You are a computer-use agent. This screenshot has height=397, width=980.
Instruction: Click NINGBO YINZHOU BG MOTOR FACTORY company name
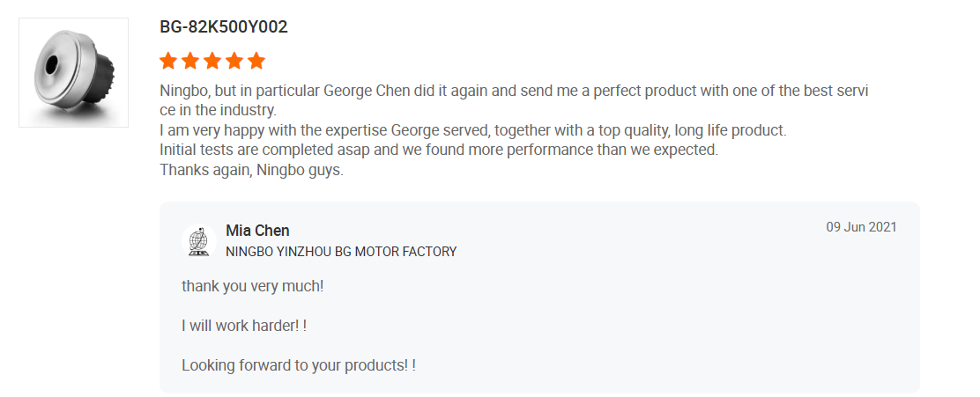pyautogui.click(x=341, y=252)
